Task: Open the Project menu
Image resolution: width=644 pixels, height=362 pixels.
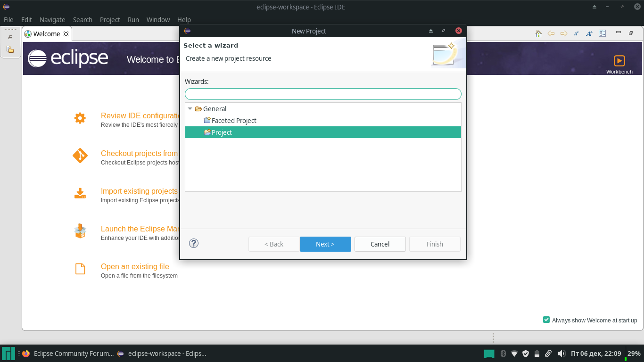Action: click(110, 20)
